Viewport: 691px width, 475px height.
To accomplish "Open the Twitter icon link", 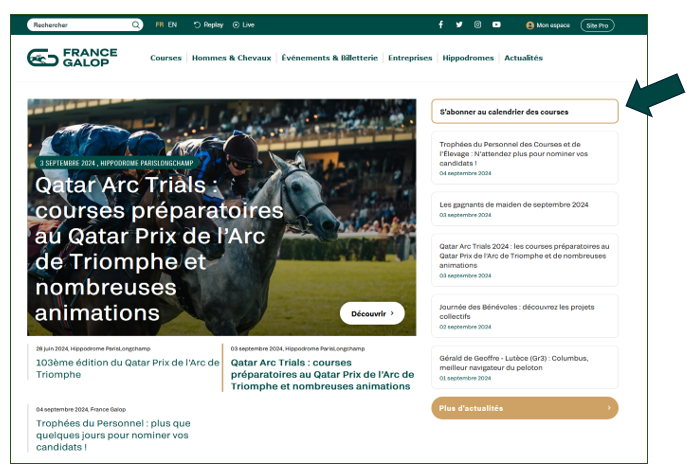I will click(x=459, y=25).
